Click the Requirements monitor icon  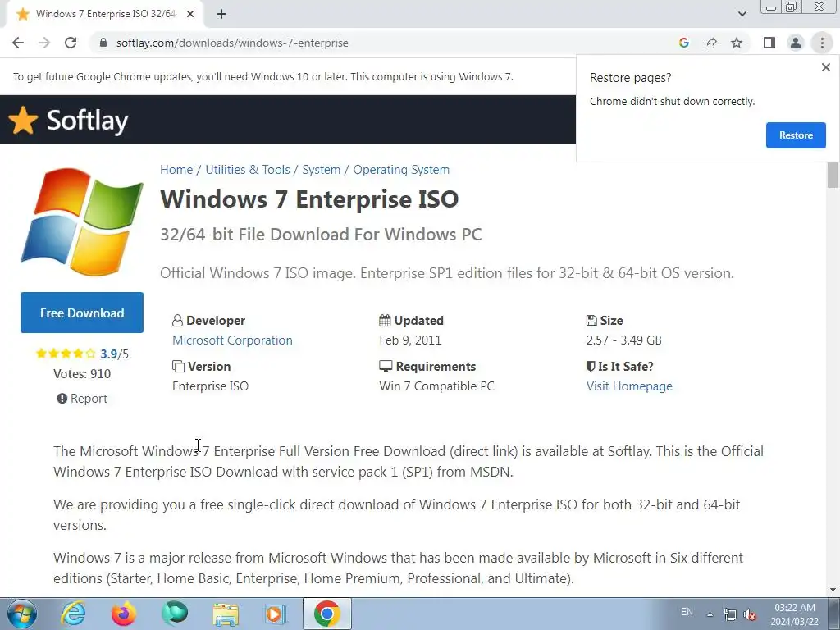(386, 367)
